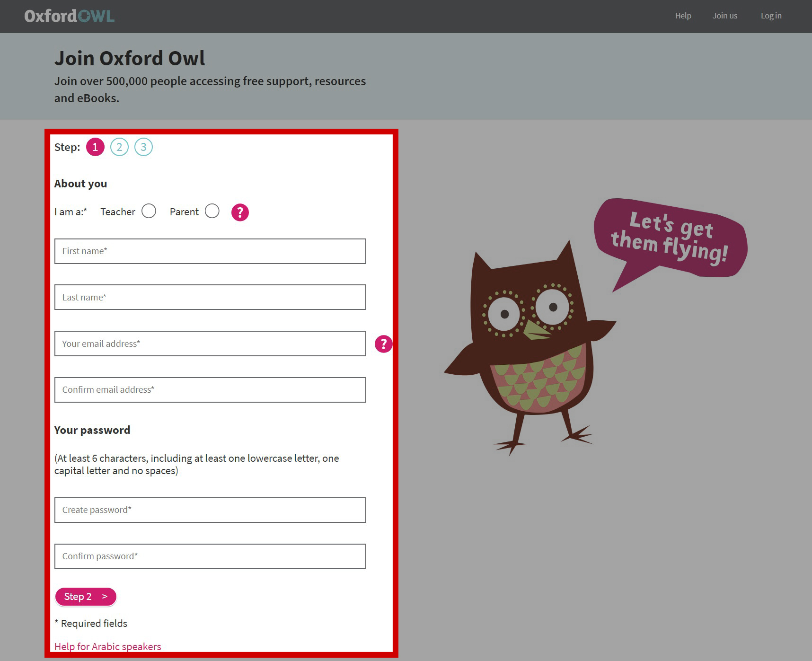
Task: Choose the Teacher radio button
Action: pyautogui.click(x=149, y=211)
